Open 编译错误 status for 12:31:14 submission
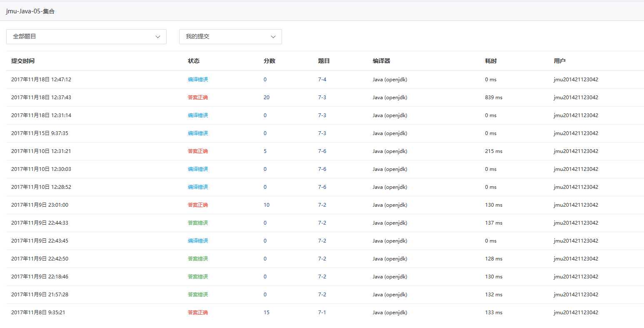This screenshot has height=328, width=644. click(198, 115)
